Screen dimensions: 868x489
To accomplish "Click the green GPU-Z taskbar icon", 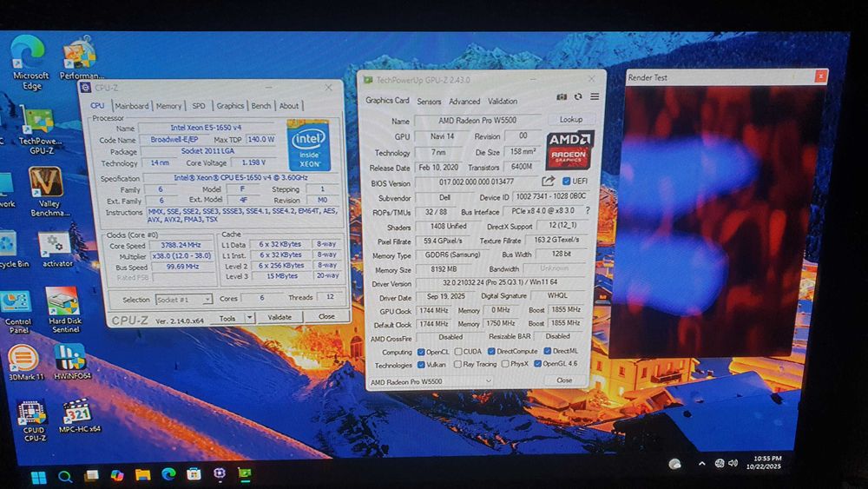I will tap(245, 473).
